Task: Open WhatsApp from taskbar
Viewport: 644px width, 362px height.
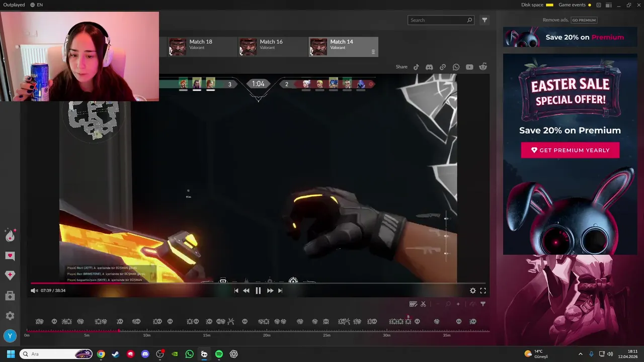Action: click(x=190, y=354)
